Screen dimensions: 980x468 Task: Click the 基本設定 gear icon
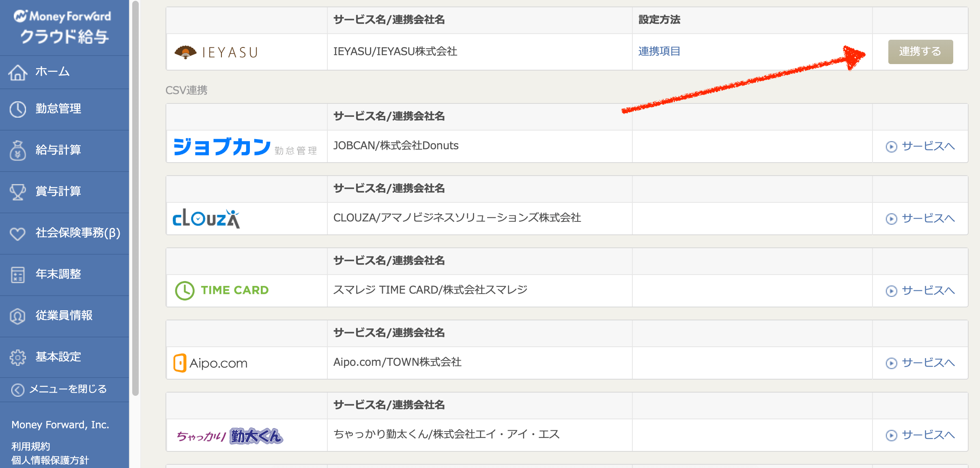coord(18,357)
